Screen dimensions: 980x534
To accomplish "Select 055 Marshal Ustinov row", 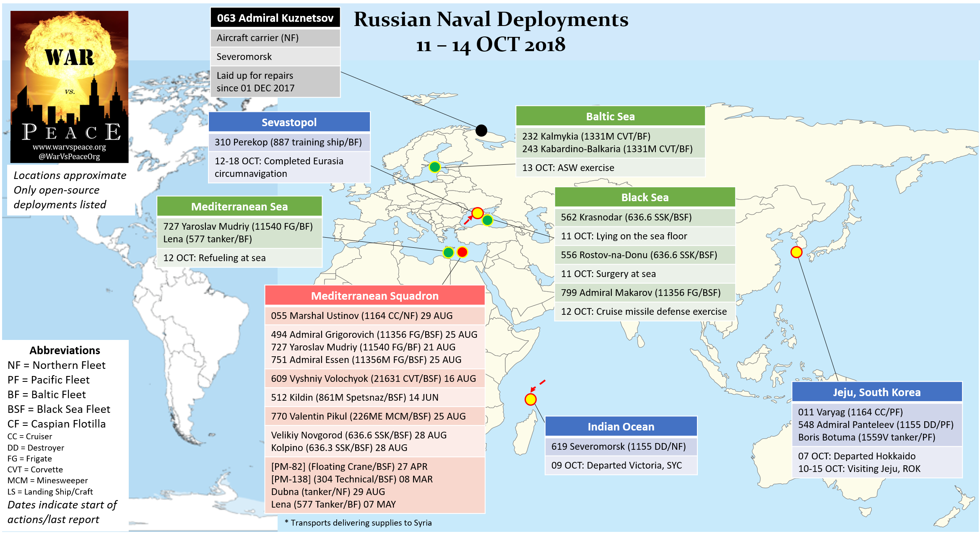I will pyautogui.click(x=375, y=316).
